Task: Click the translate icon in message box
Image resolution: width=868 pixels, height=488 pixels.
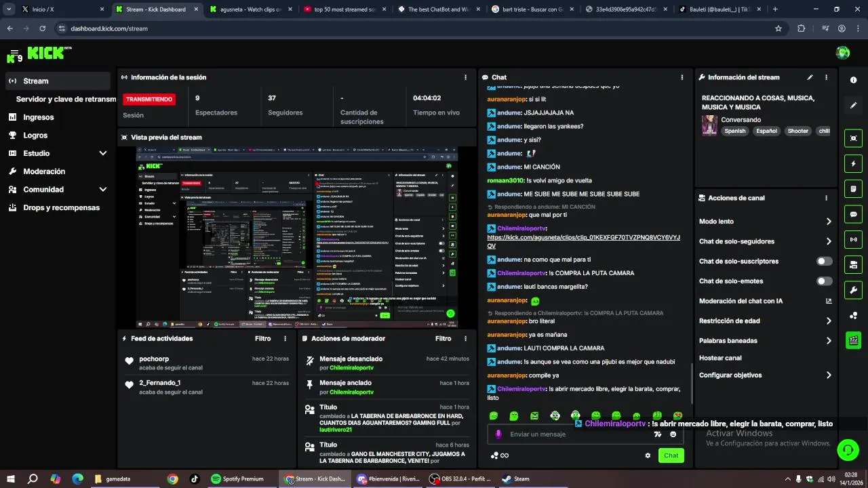Action: [x=657, y=434]
